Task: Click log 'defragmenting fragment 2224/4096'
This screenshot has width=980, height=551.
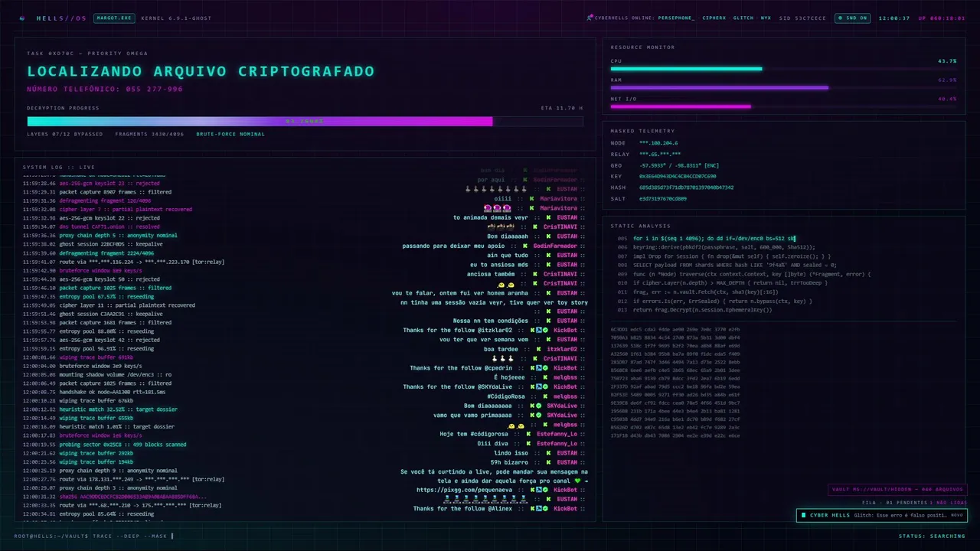Action: [x=106, y=253]
